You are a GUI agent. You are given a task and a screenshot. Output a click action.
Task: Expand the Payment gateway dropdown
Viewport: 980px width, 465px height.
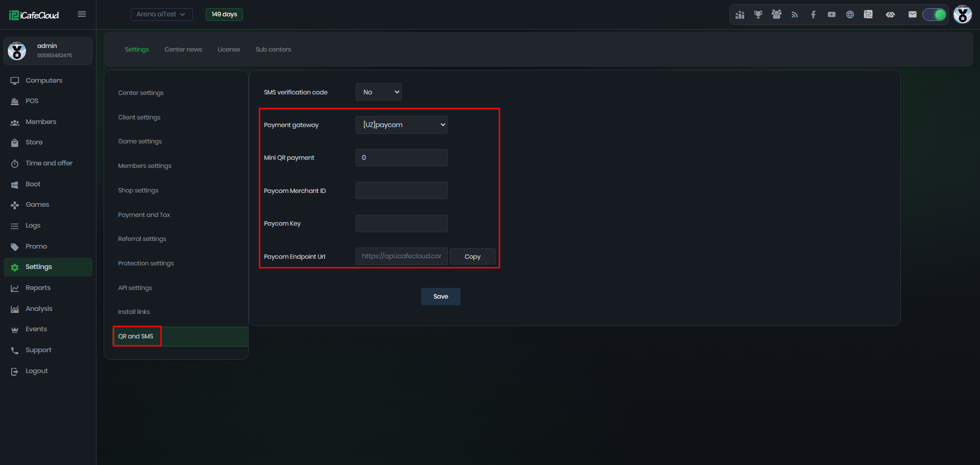pyautogui.click(x=402, y=125)
